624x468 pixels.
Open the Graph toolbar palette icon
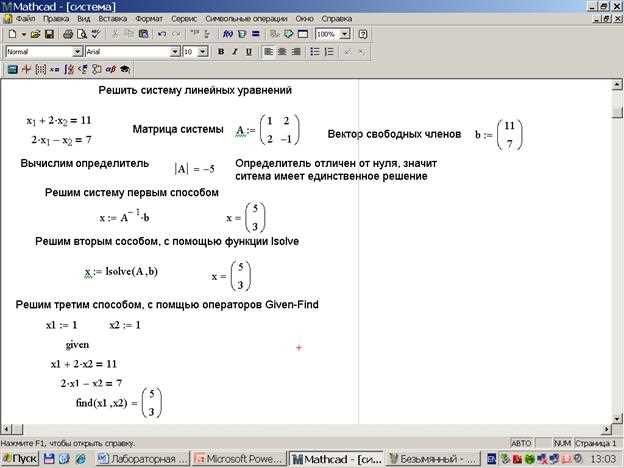coord(26,70)
